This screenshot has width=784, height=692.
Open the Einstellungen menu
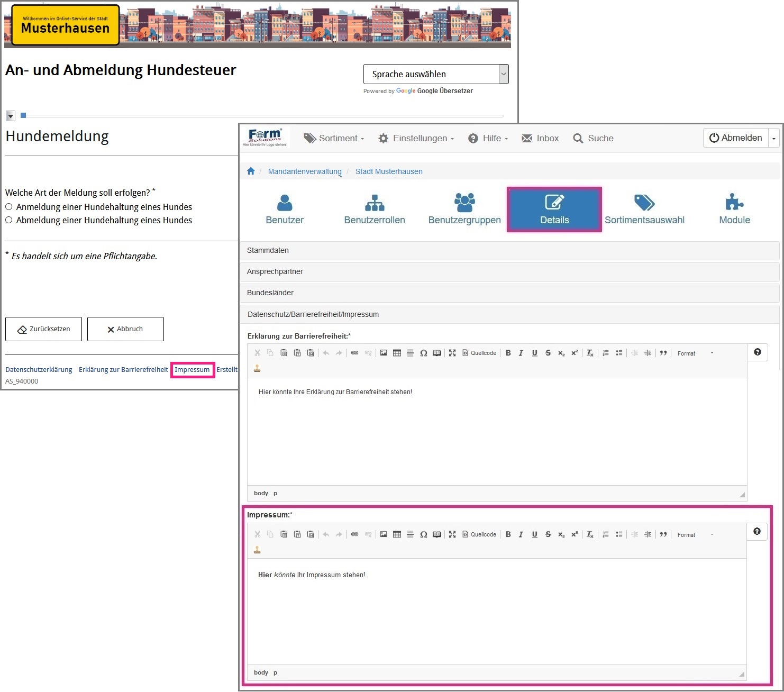pyautogui.click(x=416, y=138)
